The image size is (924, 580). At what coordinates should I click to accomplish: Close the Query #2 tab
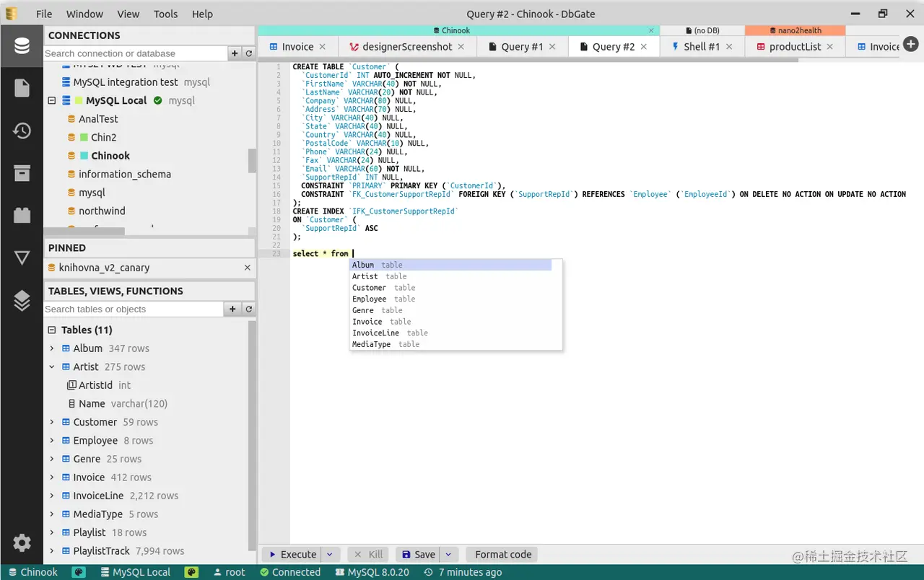pos(644,46)
